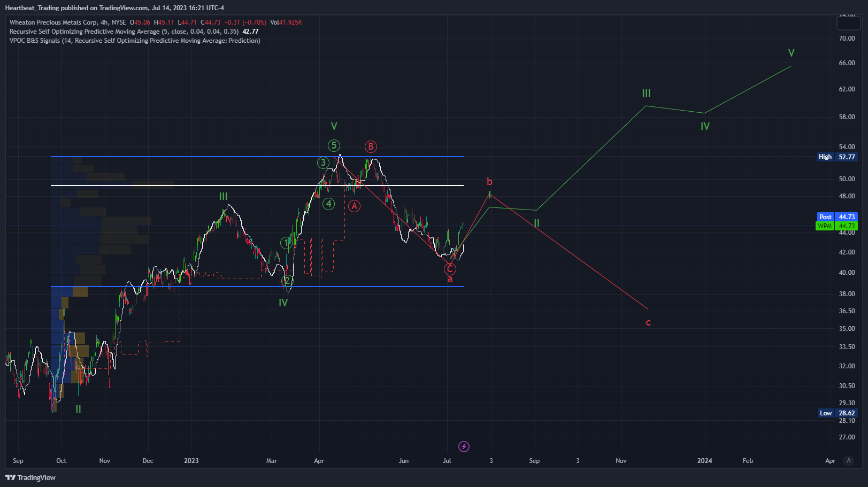Click the green wave II label at September low
Image resolution: width=868 pixels, height=487 pixels.
pyautogui.click(x=78, y=409)
